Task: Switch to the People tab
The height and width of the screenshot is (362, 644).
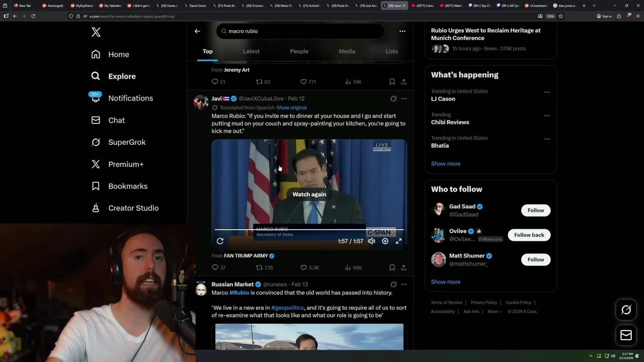Action: (x=299, y=51)
